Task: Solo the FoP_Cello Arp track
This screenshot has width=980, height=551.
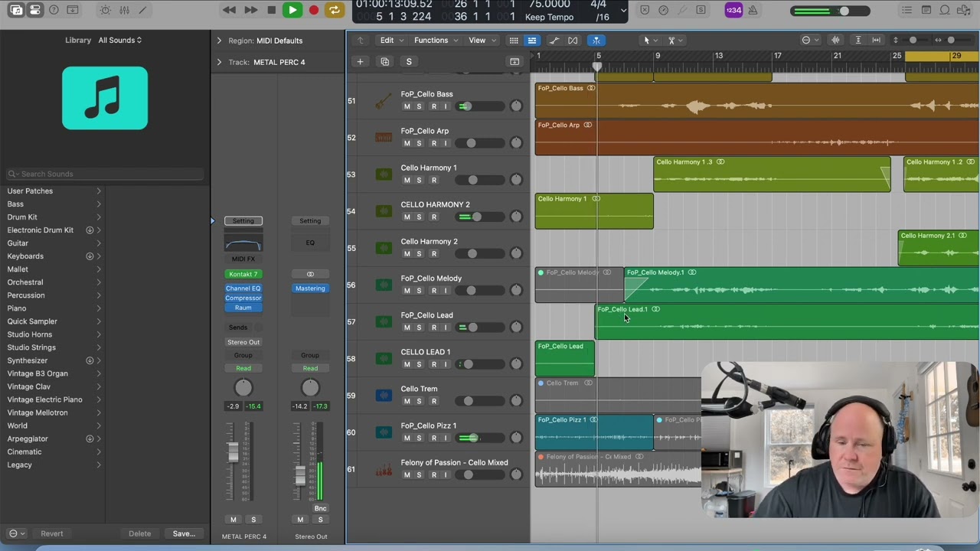Action: (x=419, y=143)
